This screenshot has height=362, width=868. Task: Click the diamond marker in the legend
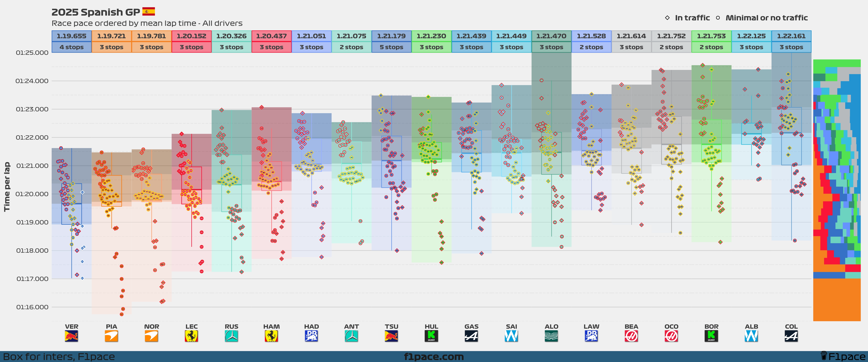click(x=667, y=18)
